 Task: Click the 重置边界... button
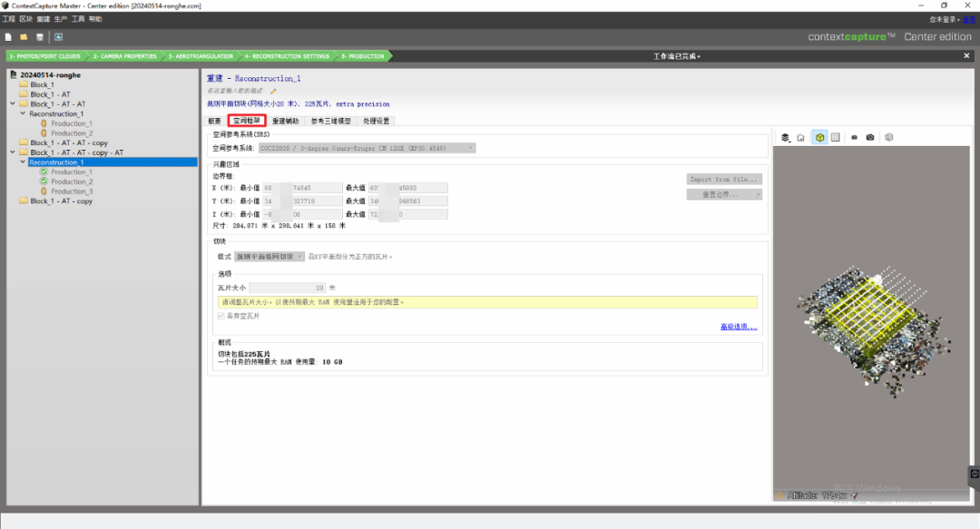point(720,194)
